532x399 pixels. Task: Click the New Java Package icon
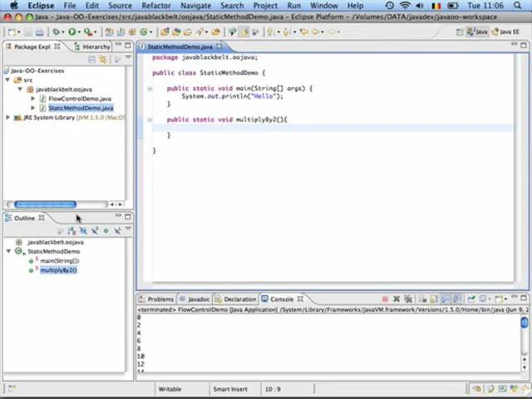(132, 32)
